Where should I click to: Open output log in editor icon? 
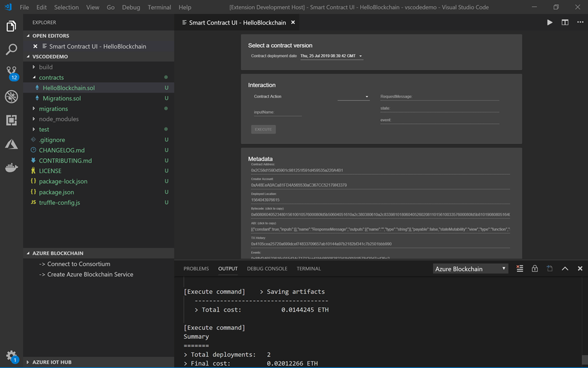(x=549, y=268)
